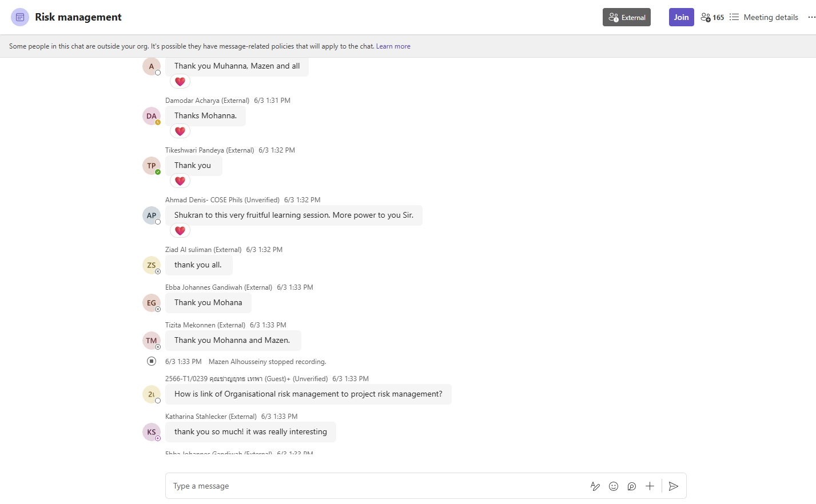Click the Risk management meeting calendar icon
Image resolution: width=816 pixels, height=504 pixels.
[x=20, y=17]
